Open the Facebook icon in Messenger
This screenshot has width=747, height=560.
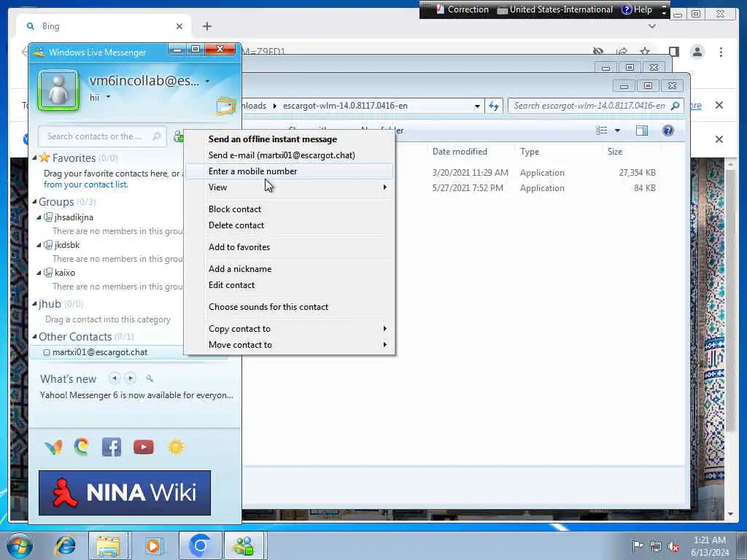click(112, 447)
